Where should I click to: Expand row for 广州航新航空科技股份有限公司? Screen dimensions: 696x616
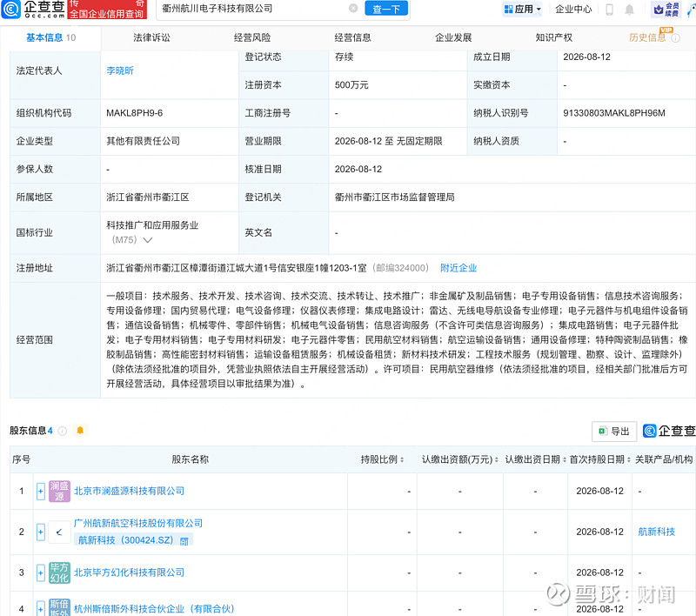(x=40, y=532)
